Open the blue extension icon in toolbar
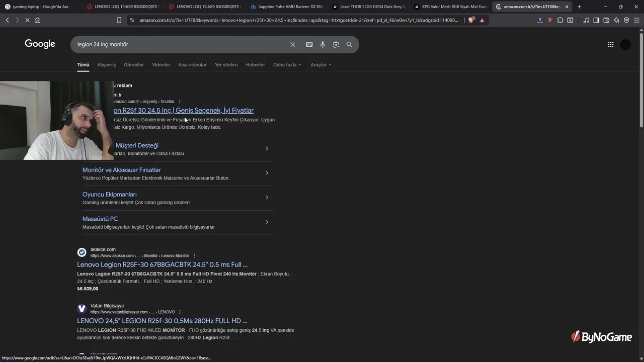644x362 pixels. coord(540,20)
